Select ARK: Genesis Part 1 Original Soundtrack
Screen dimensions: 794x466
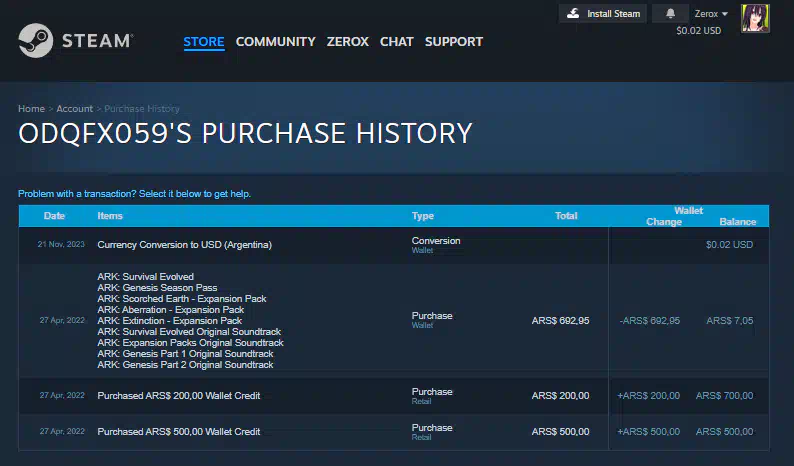click(x=185, y=354)
